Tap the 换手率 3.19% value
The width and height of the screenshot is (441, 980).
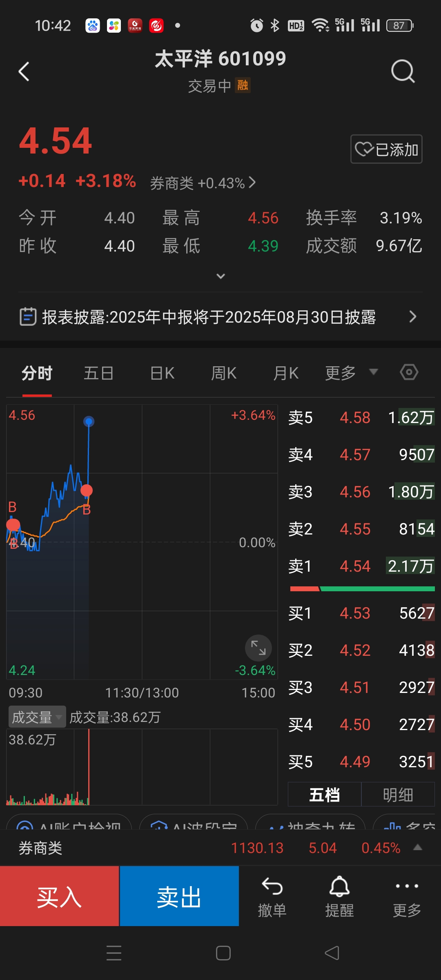[x=401, y=218]
